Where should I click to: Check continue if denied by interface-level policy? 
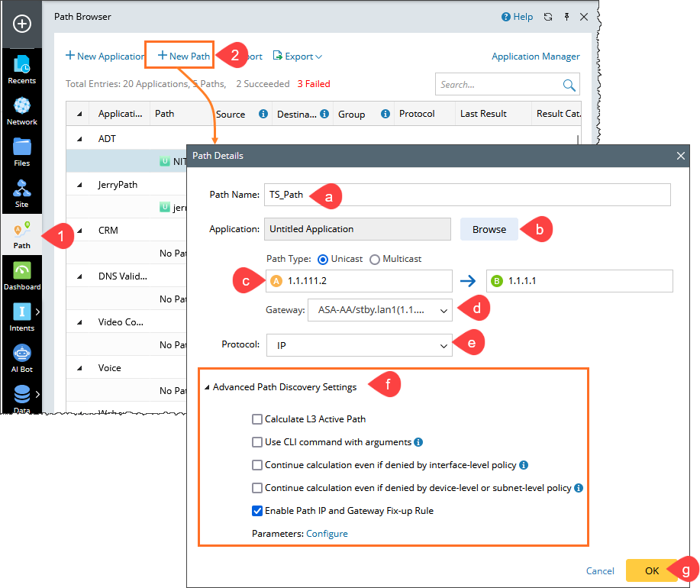pyautogui.click(x=257, y=465)
